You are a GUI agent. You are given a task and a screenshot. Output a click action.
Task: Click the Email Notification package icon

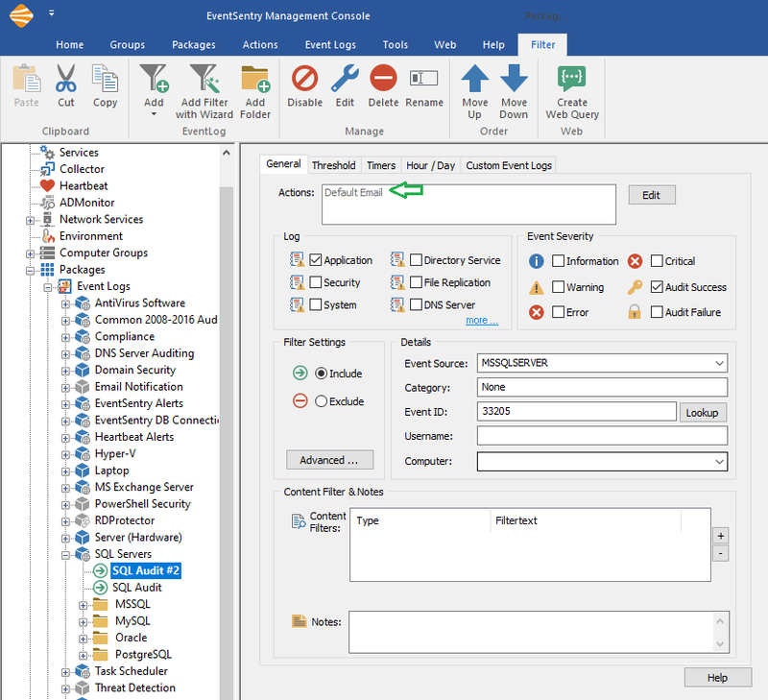(x=83, y=387)
